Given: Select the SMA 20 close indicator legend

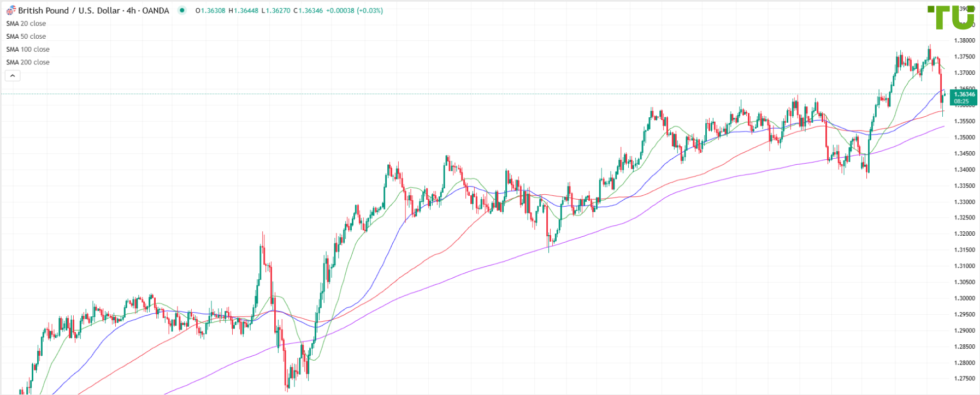Looking at the screenshot, I should 26,23.
